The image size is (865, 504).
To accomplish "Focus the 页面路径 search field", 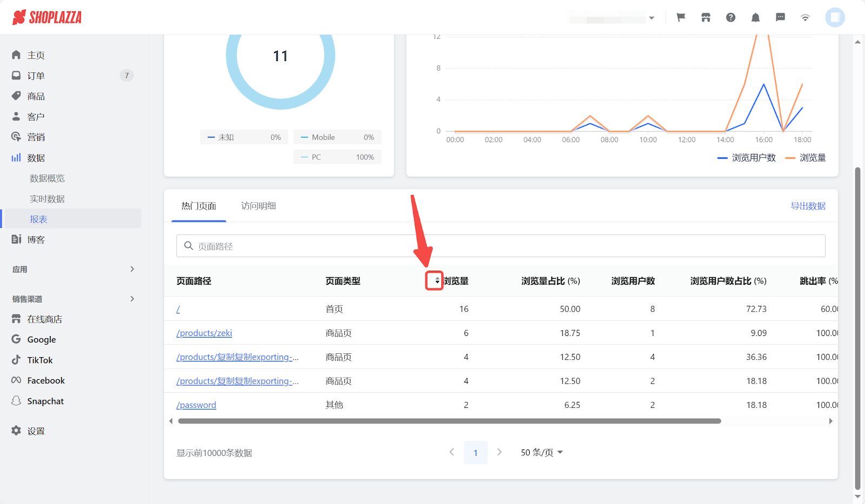I will [501, 246].
